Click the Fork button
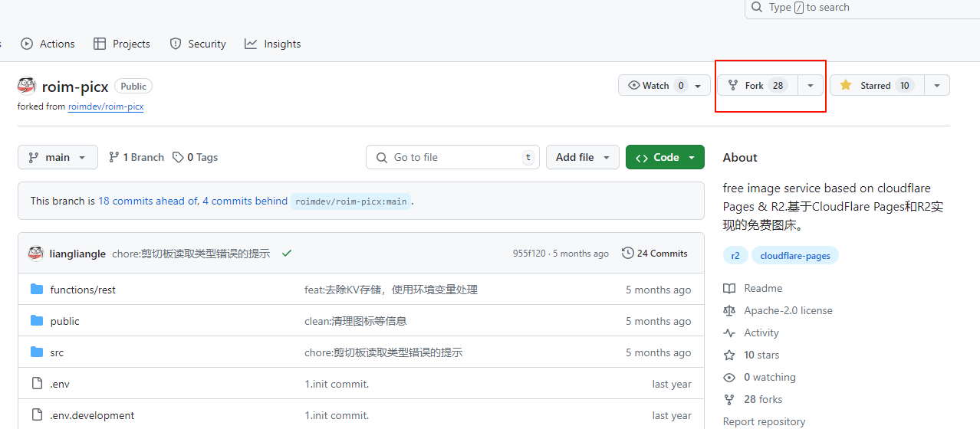980x429 pixels. coord(757,86)
